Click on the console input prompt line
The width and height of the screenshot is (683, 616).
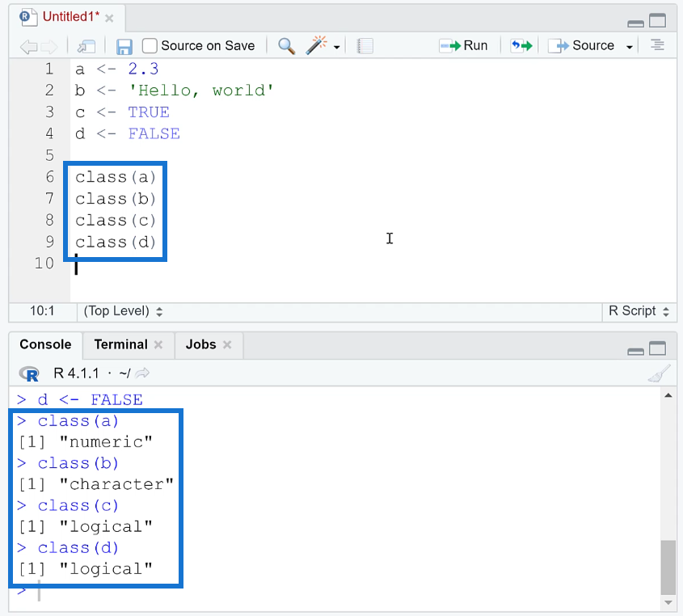click(x=335, y=592)
